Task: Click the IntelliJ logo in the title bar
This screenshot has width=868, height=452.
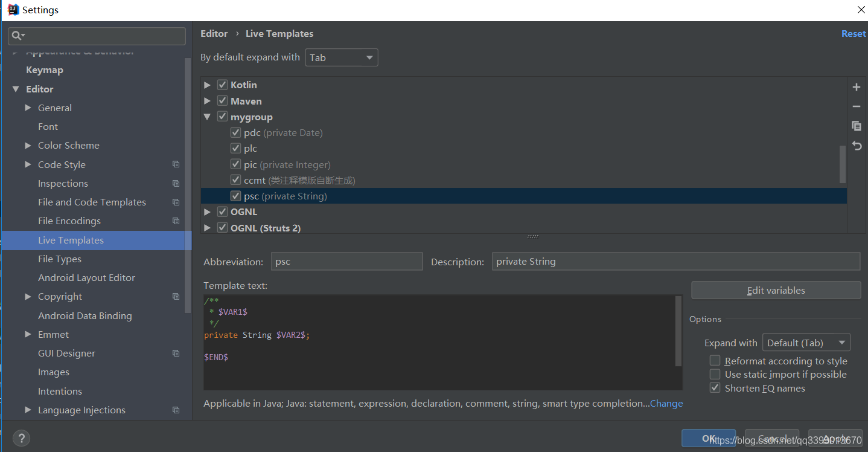Action: pyautogui.click(x=13, y=10)
